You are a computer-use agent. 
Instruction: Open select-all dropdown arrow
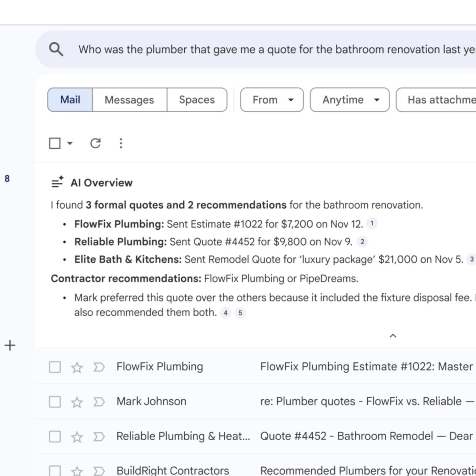(70, 143)
